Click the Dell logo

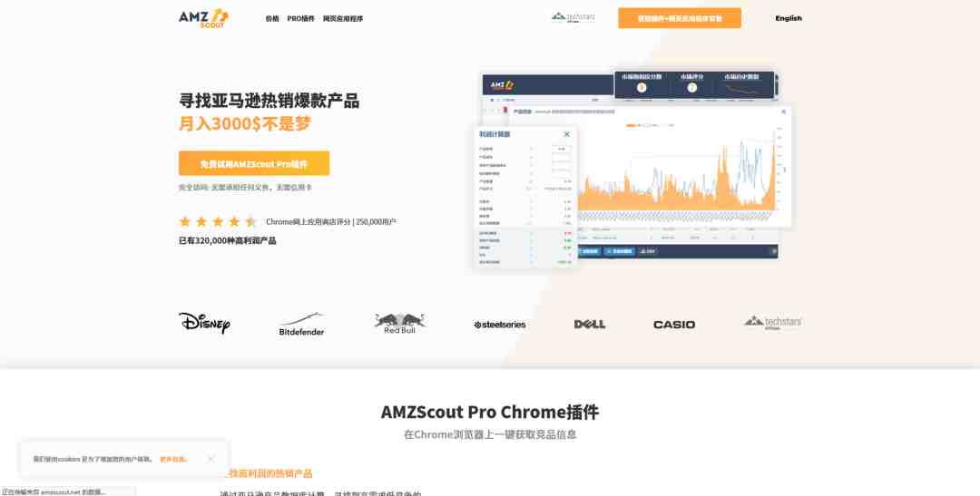590,325
